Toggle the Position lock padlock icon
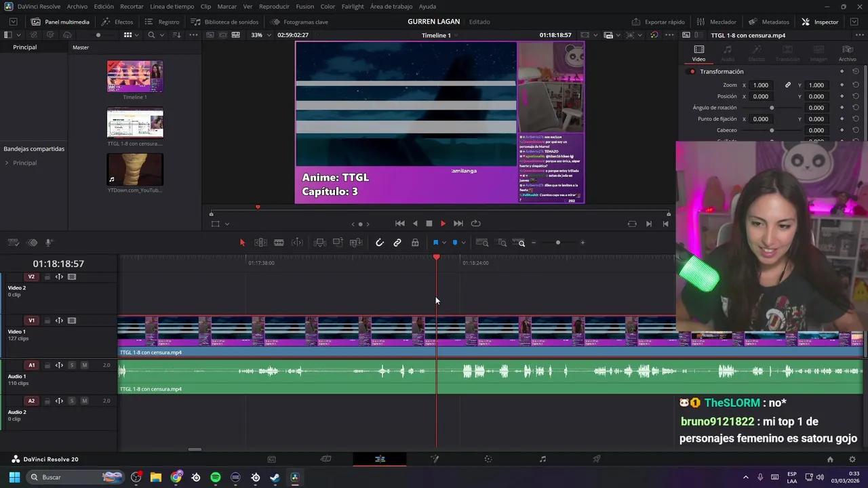868x488 pixels. click(x=415, y=243)
